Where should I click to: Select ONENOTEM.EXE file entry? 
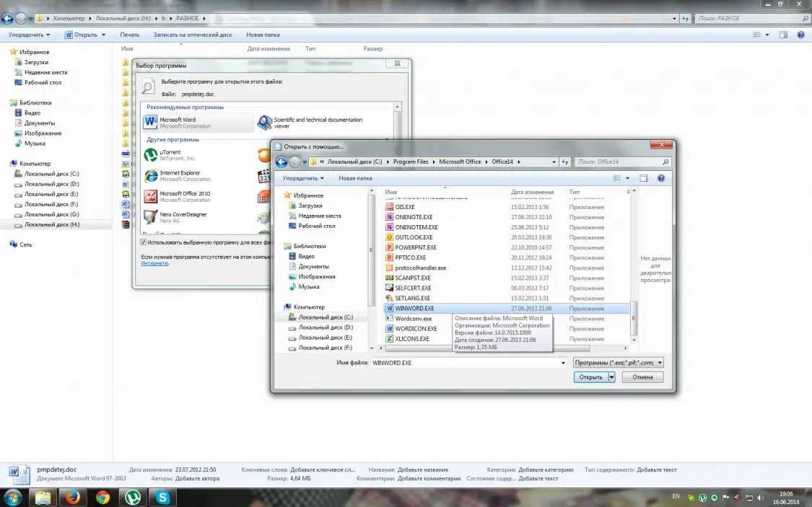point(416,227)
